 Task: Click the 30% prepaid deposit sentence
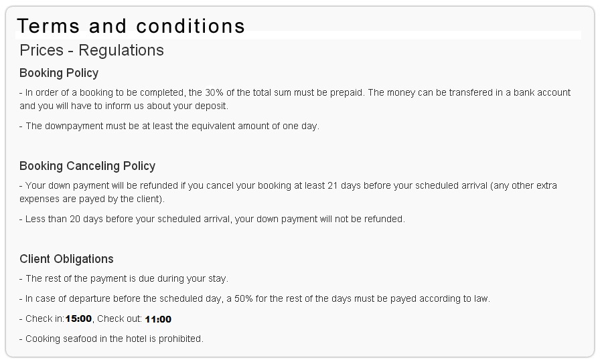point(295,92)
